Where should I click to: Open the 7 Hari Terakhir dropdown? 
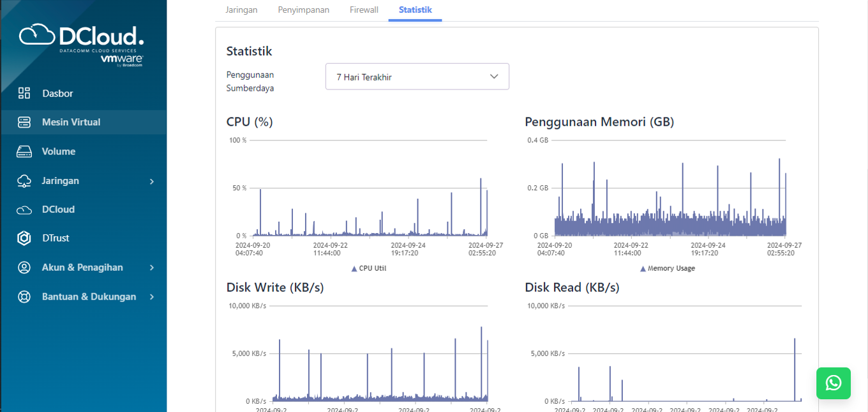(x=417, y=76)
